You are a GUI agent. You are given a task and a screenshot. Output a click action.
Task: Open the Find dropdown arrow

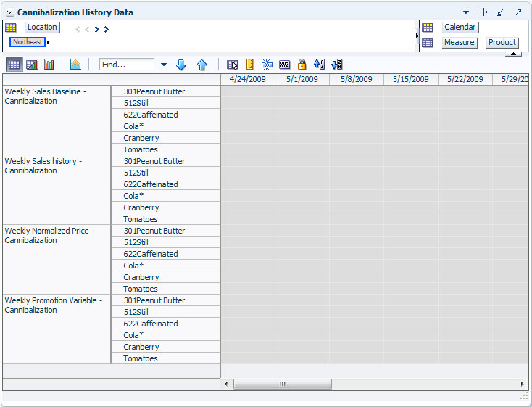pyautogui.click(x=164, y=65)
